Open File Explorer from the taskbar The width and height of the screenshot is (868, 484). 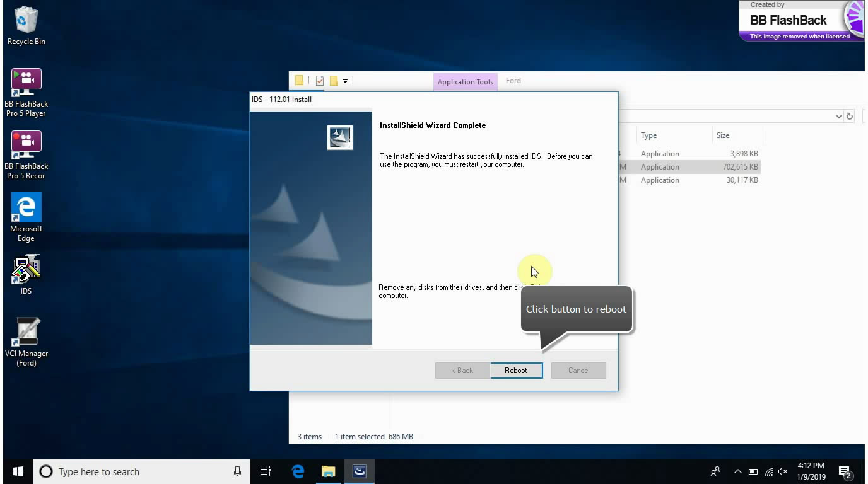pos(328,471)
